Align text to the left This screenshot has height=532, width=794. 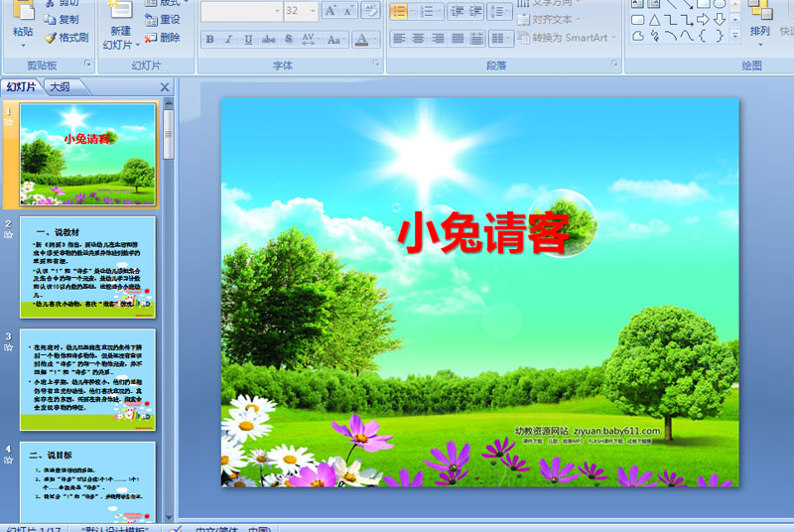tap(400, 39)
